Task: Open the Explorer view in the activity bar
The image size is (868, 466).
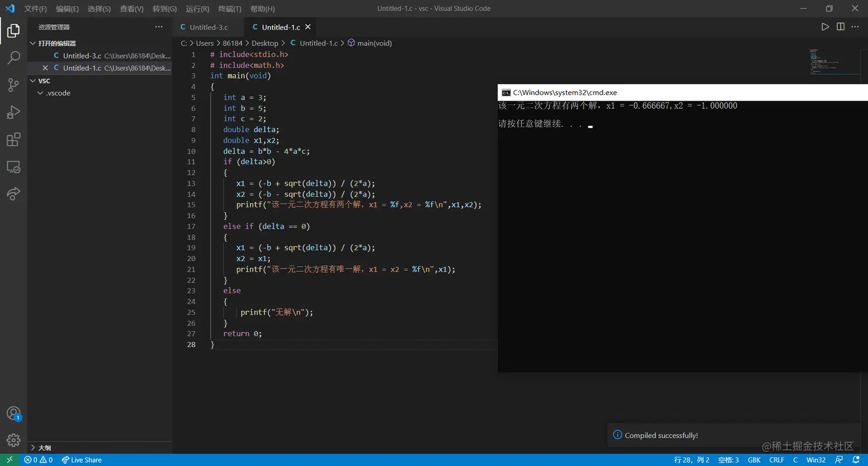Action: [x=13, y=30]
